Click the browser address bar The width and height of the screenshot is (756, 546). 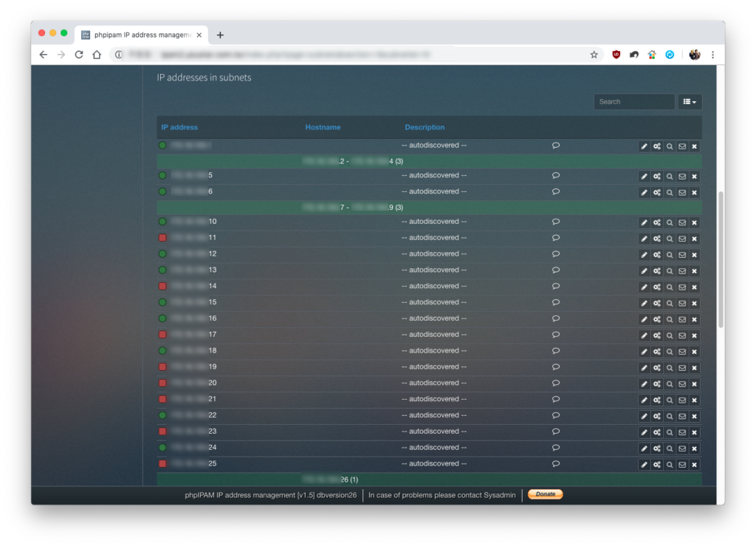coord(357,55)
